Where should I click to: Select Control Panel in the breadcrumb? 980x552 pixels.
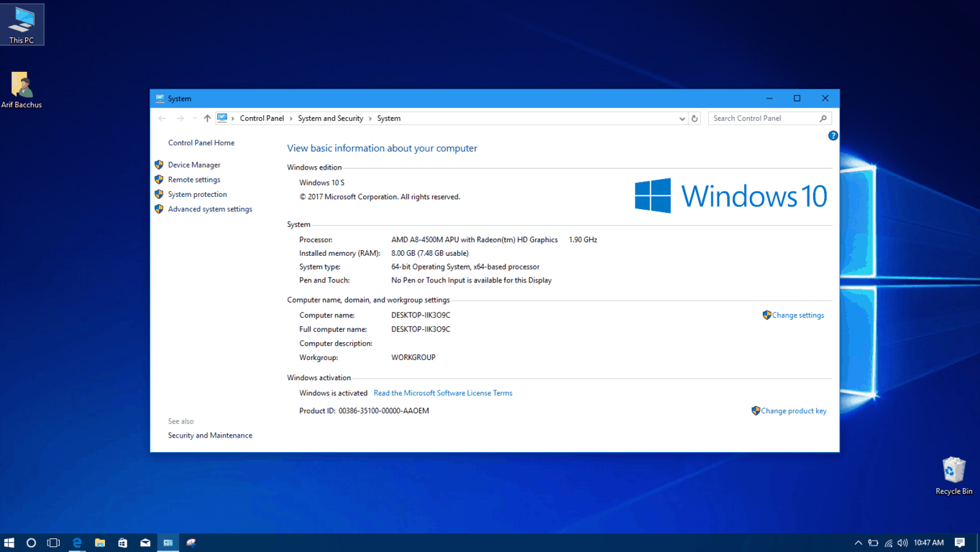[x=262, y=119]
